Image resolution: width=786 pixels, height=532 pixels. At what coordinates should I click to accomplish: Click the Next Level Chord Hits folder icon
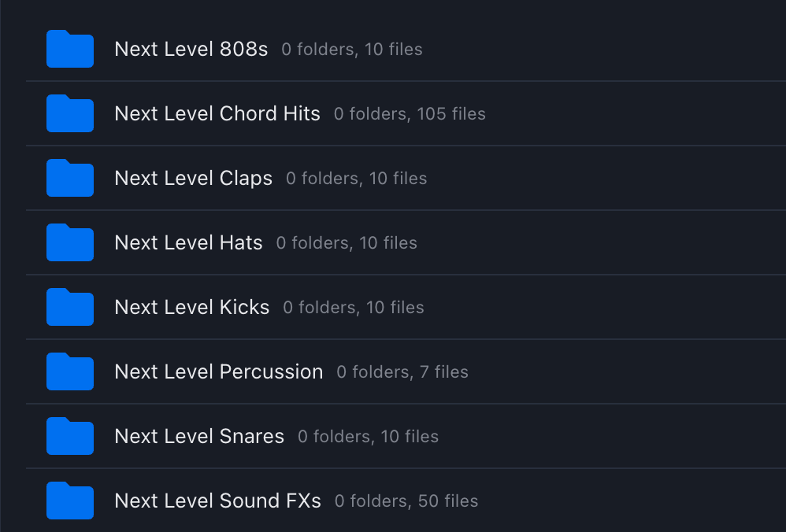(x=70, y=113)
